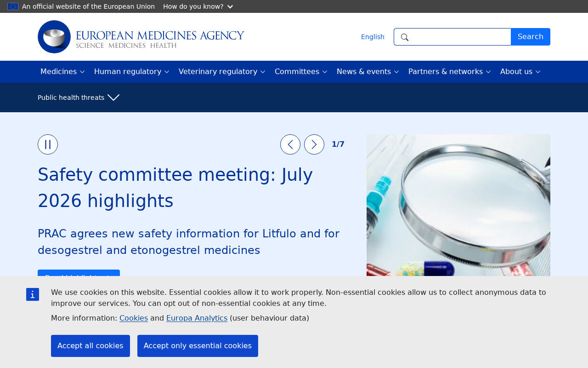Screen dimensions: 588x368
Task: Accept all cookies
Action: 90,346
